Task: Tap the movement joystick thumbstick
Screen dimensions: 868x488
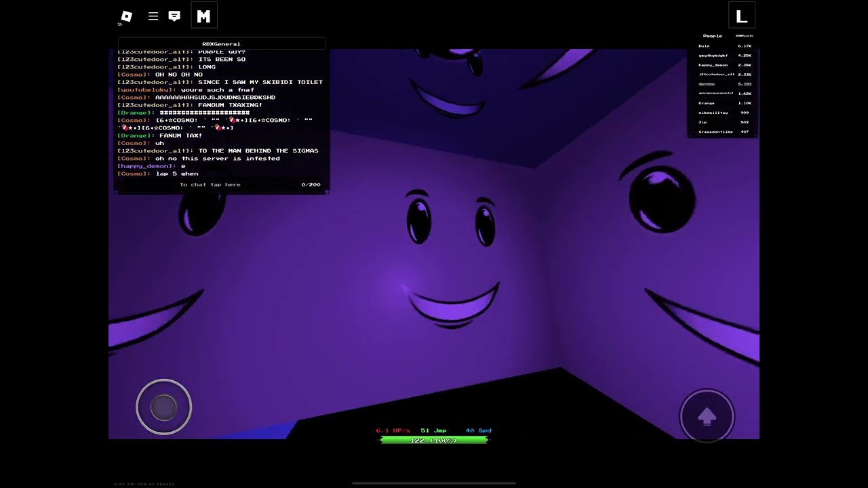Action: pyautogui.click(x=164, y=407)
